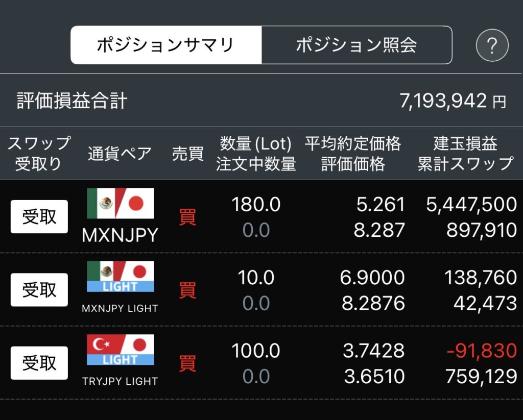Image resolution: width=523 pixels, height=420 pixels.
Task: Tap the help question mark icon
Action: [492, 45]
